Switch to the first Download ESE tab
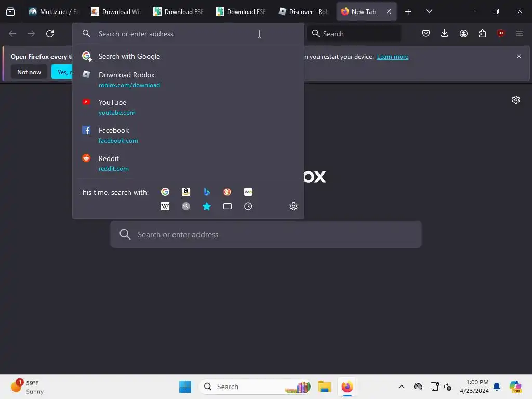 click(x=178, y=12)
